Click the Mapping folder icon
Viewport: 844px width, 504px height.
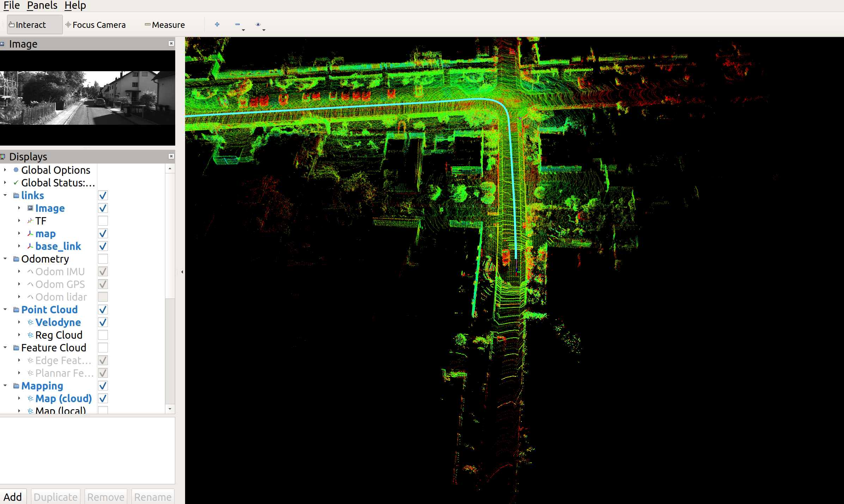pyautogui.click(x=16, y=386)
